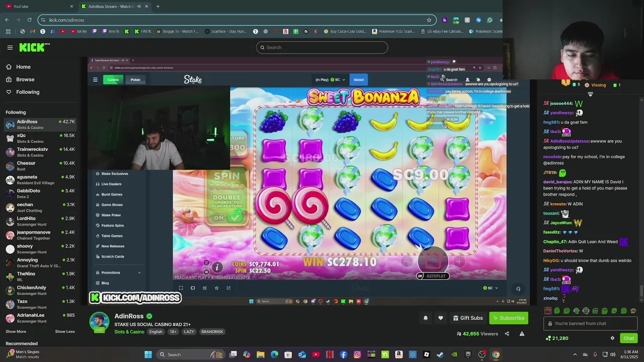Select the AdinRoss Stream browser tab

(115, 7)
